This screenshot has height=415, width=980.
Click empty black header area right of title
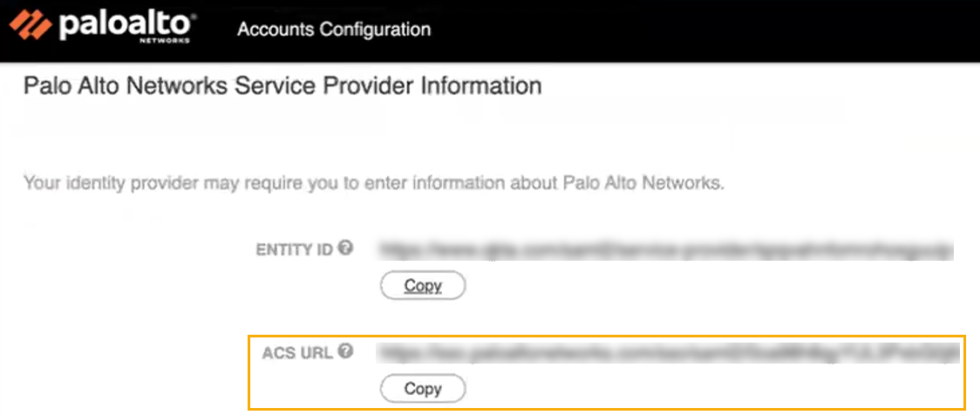[698, 30]
